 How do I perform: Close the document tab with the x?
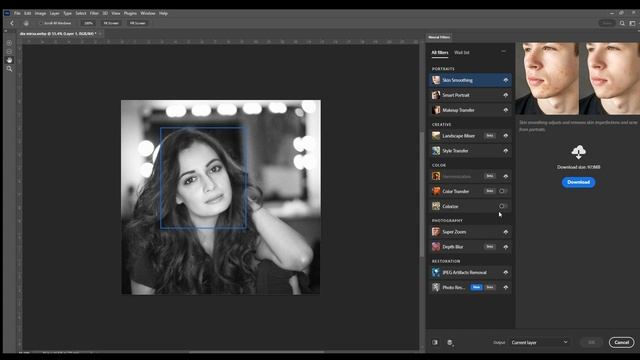[100, 33]
